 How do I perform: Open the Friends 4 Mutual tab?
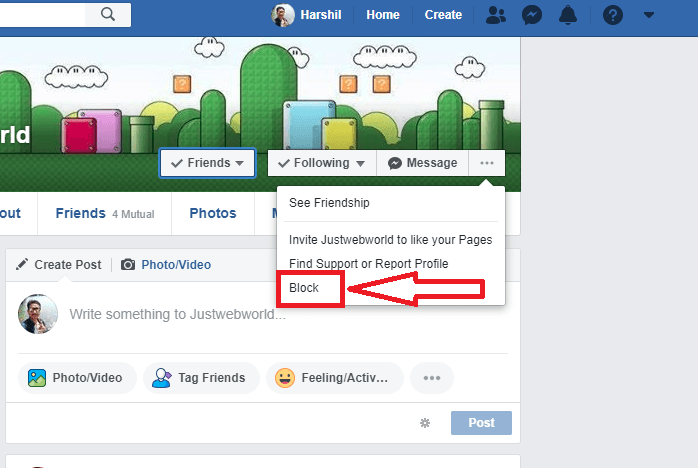click(105, 214)
